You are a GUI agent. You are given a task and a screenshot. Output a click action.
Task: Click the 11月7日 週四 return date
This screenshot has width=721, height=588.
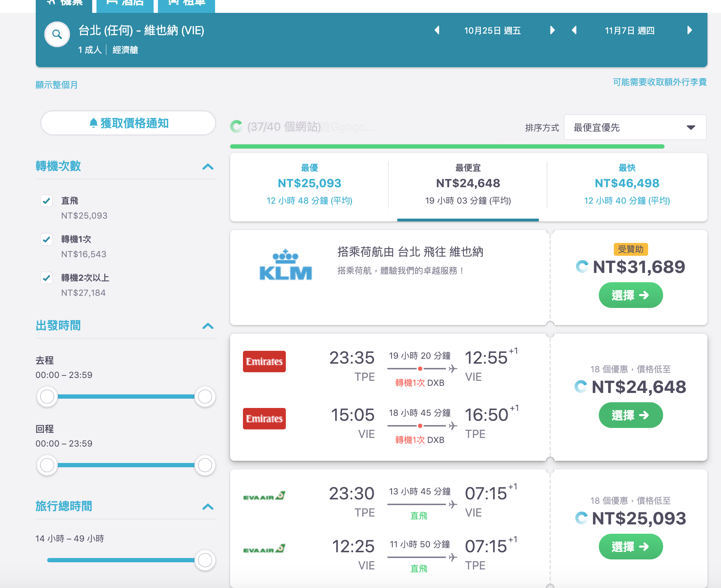(630, 31)
